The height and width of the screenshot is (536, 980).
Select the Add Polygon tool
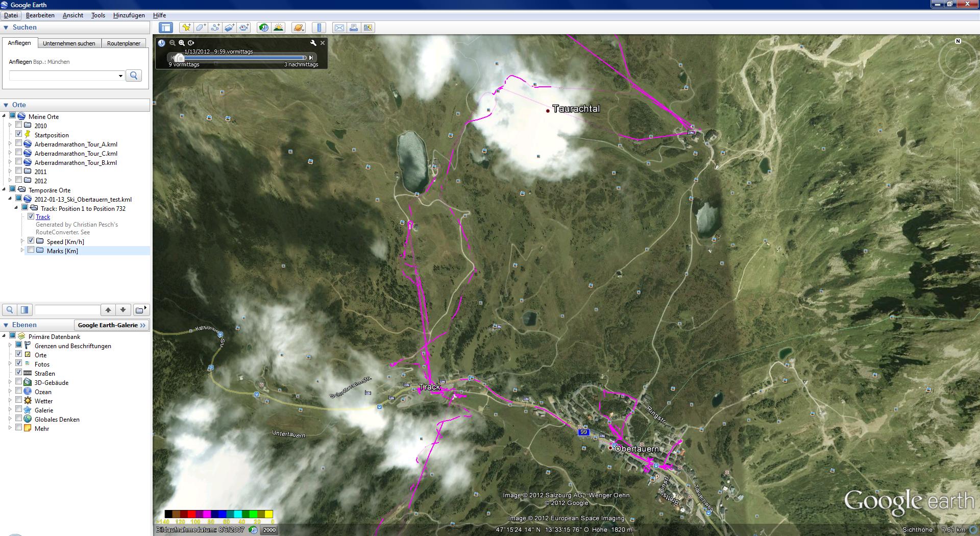point(201,28)
